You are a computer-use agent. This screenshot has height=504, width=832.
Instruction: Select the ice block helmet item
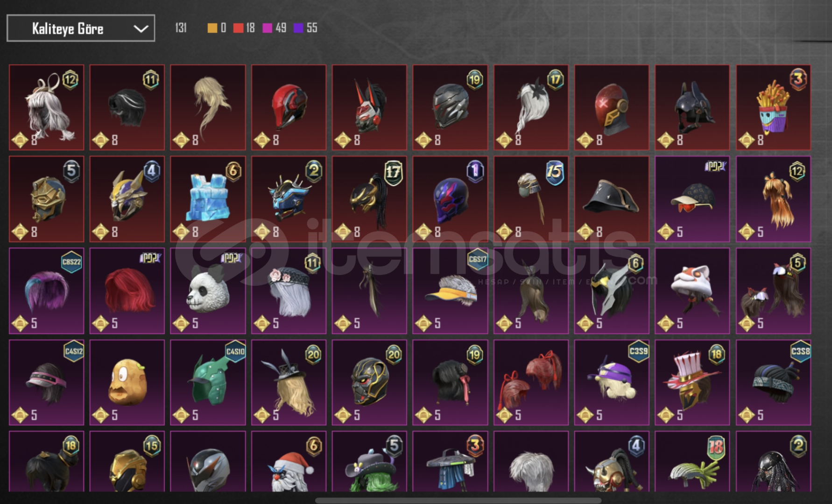(x=208, y=199)
